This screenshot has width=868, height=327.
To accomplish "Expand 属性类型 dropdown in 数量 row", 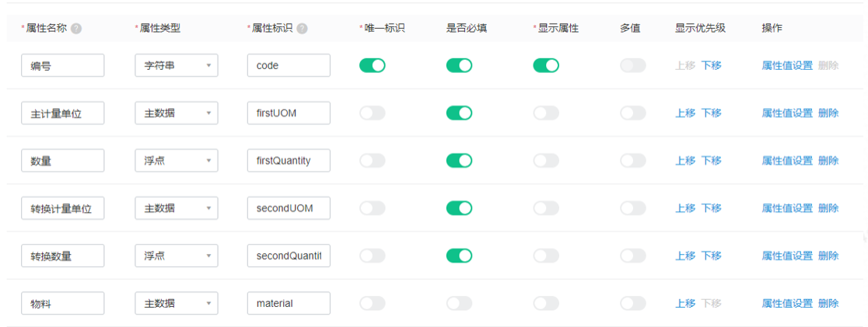I will (177, 160).
